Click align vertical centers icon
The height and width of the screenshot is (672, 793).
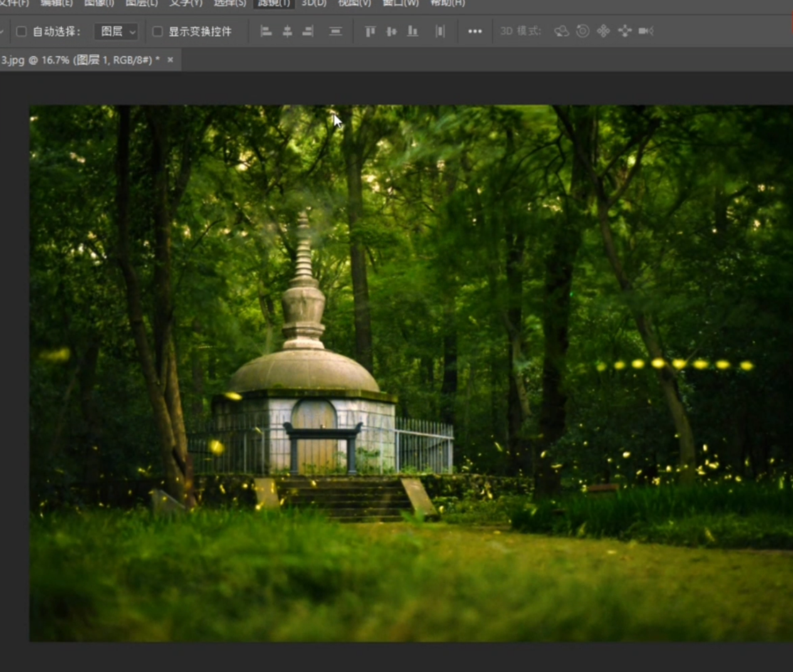(x=391, y=31)
